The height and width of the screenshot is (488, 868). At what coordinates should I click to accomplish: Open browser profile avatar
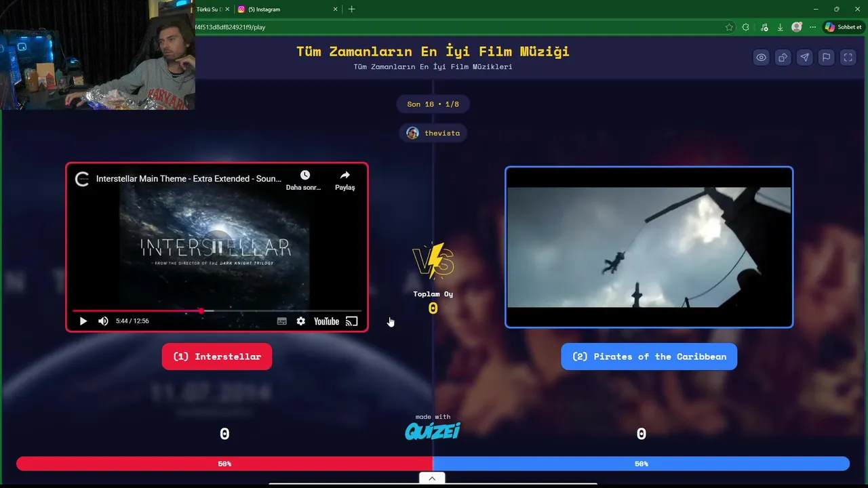[x=797, y=27]
